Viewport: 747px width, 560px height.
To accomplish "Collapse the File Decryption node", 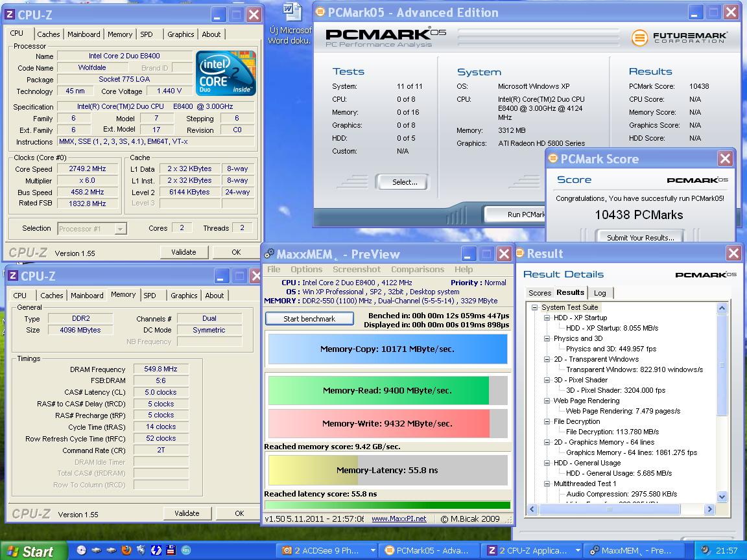I will (x=547, y=421).
